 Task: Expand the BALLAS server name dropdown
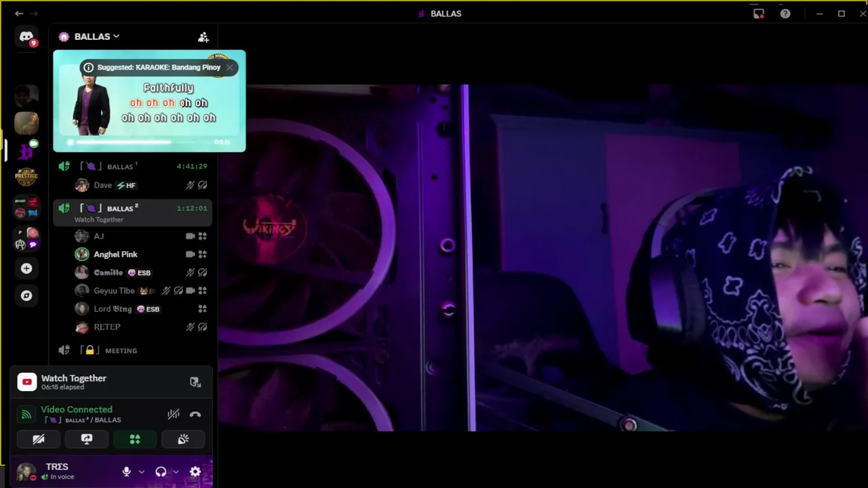(x=116, y=37)
